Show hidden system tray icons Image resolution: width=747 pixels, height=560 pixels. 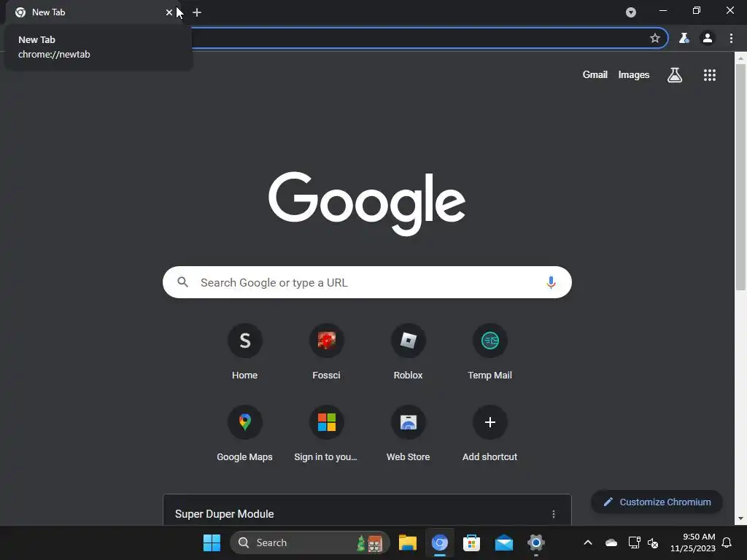(588, 542)
